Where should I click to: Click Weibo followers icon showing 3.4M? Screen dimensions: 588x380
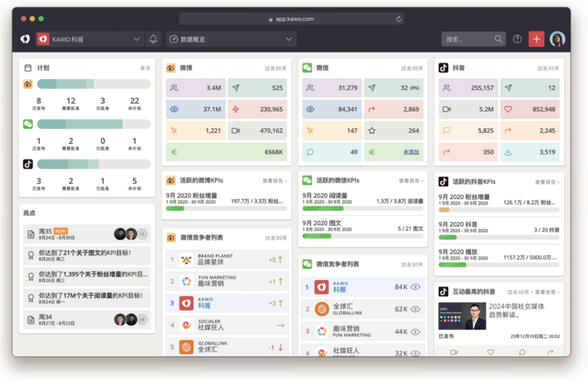174,88
